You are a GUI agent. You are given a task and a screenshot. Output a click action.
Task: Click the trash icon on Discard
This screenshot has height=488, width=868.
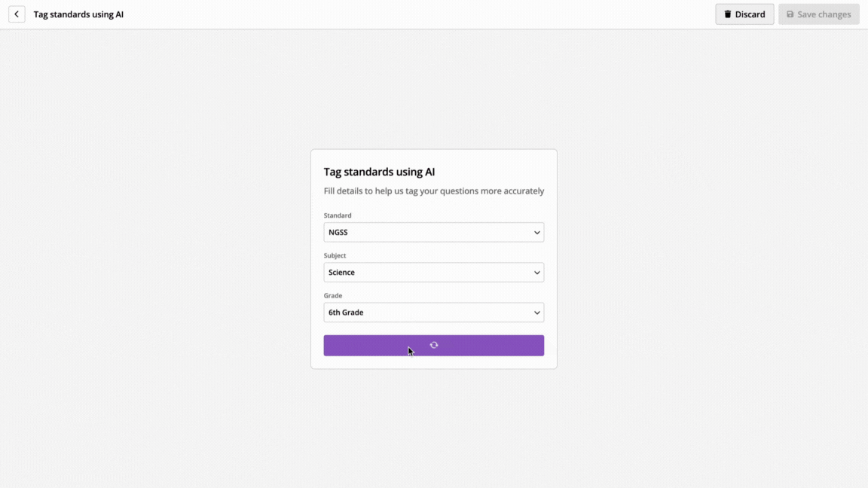(x=727, y=14)
